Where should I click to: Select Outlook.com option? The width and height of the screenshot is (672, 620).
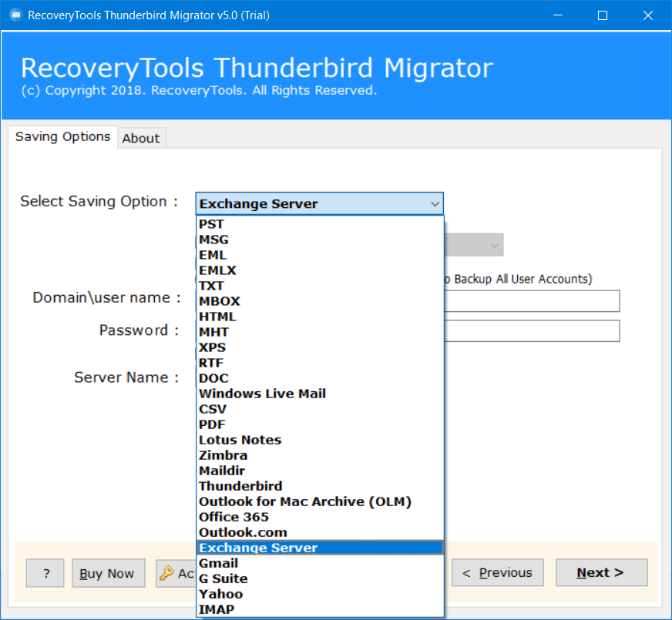click(320, 533)
